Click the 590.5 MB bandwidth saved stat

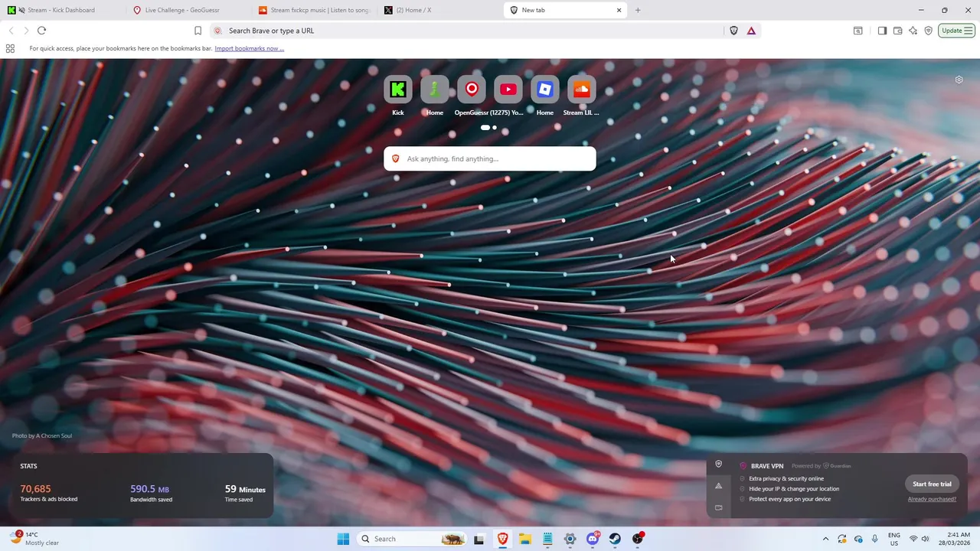[151, 493]
